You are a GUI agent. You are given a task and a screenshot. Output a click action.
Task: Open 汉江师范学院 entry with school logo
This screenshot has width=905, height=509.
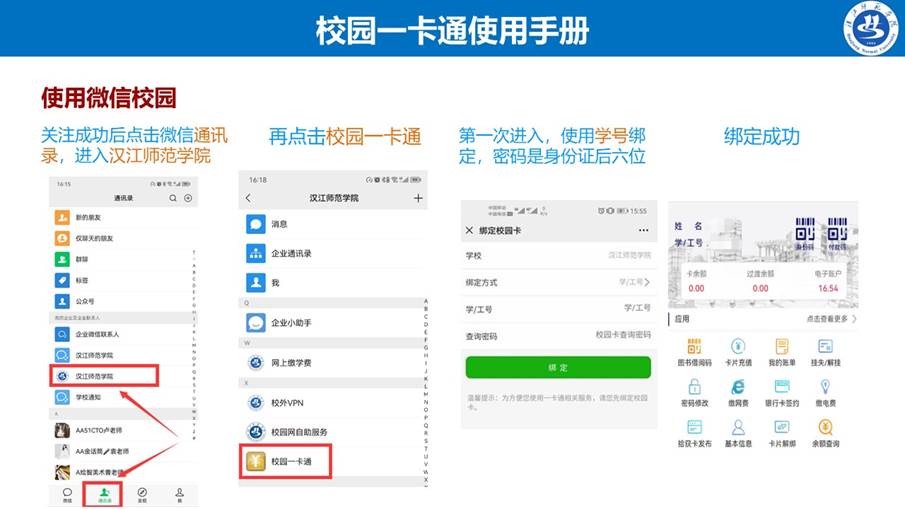(x=104, y=376)
